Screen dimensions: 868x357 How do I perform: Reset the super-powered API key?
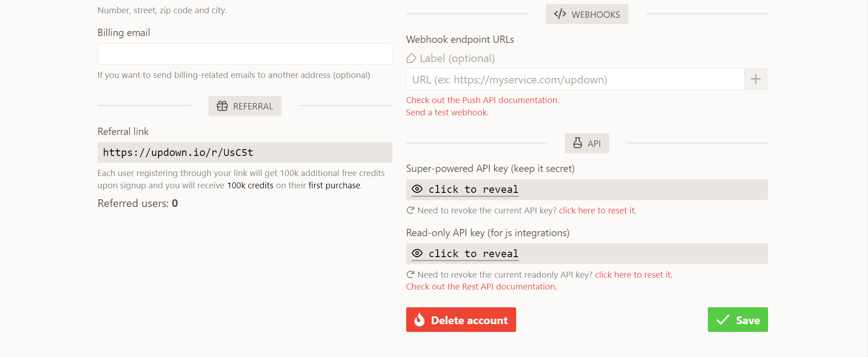click(x=597, y=211)
